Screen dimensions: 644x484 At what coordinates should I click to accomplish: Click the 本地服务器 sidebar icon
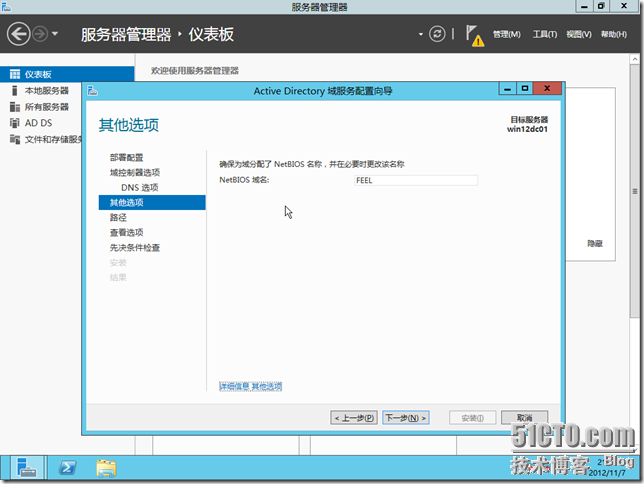tap(15, 90)
